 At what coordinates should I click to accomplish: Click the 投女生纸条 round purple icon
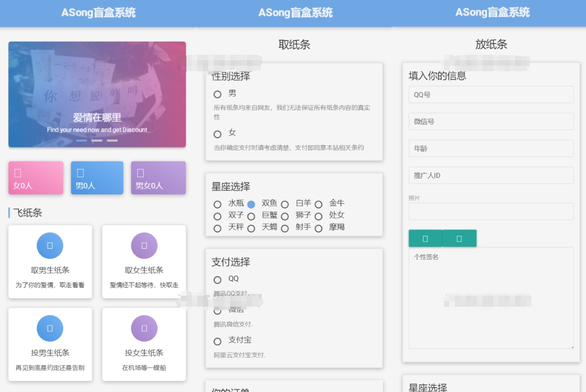144,328
